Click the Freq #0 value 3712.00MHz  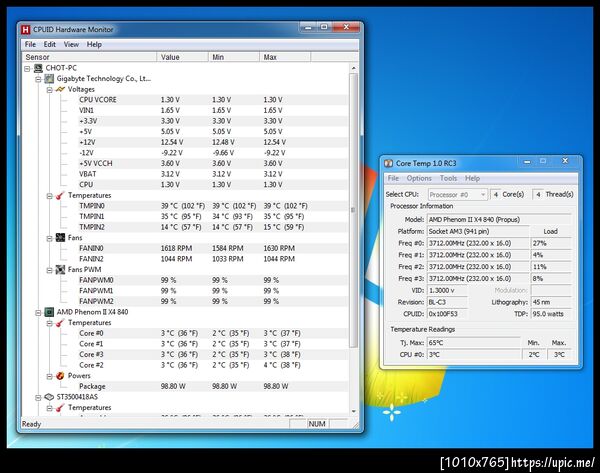(x=478, y=243)
